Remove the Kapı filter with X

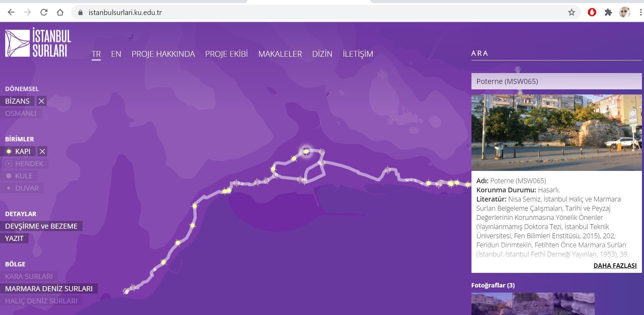click(x=42, y=152)
